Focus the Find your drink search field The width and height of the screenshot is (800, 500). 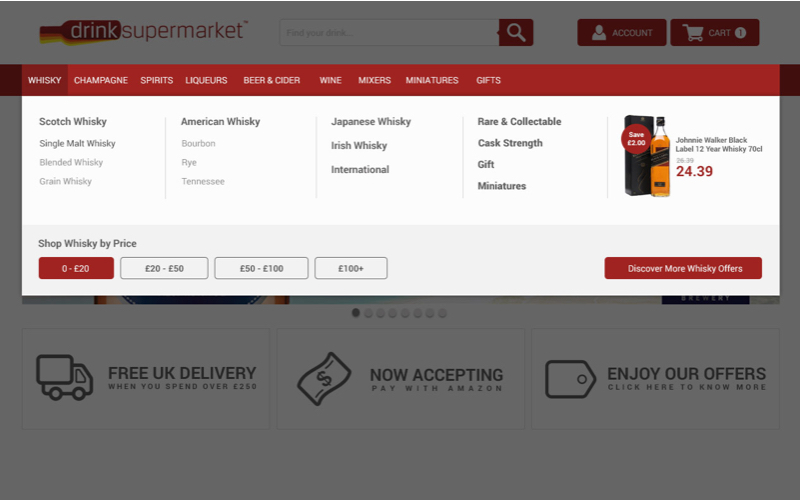pos(388,33)
